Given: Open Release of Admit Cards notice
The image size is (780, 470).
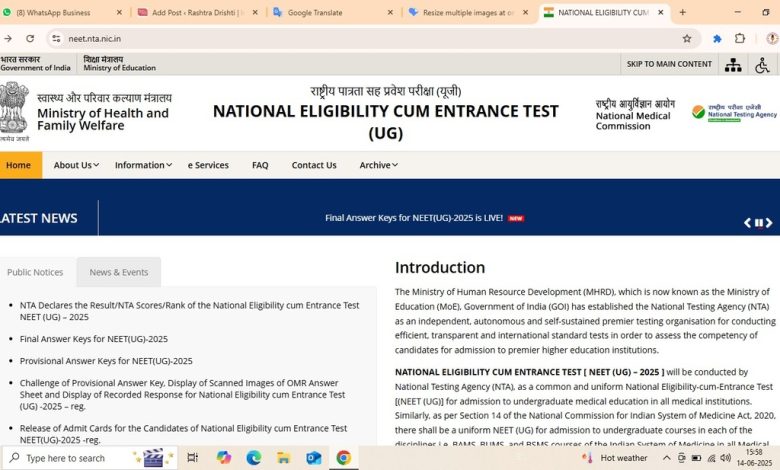Looking at the screenshot, I should (183, 434).
